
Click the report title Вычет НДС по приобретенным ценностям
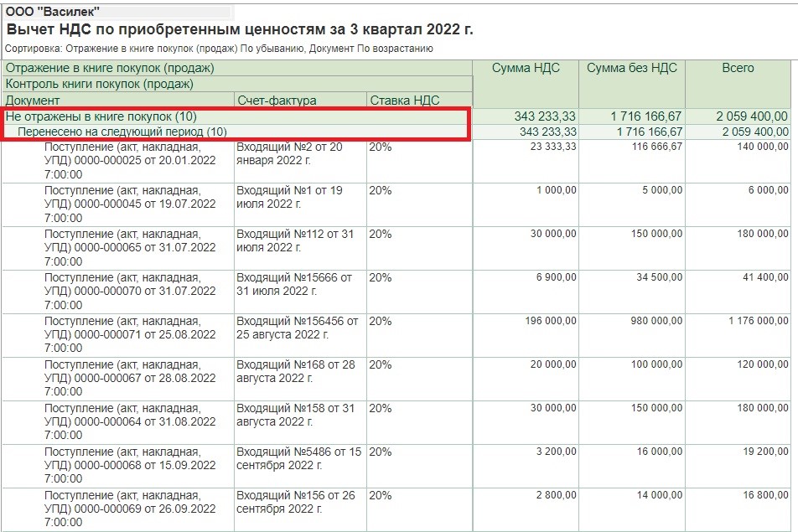pyautogui.click(x=239, y=29)
